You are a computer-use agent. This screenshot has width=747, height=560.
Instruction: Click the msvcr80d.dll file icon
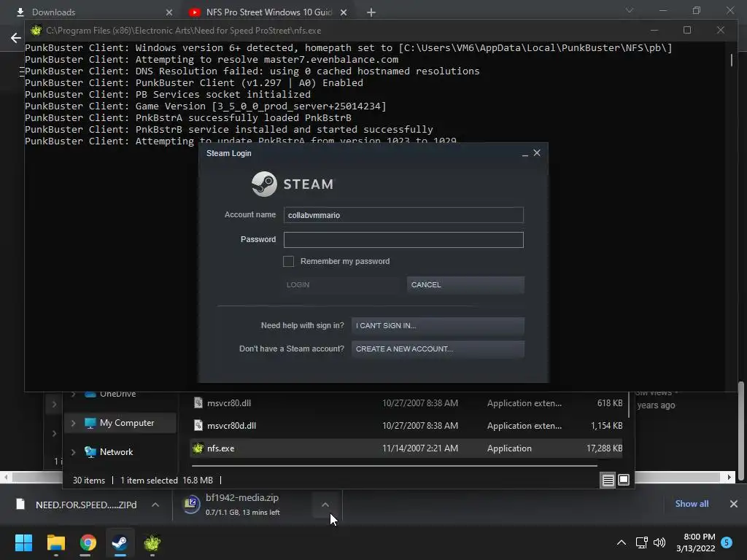(x=198, y=426)
